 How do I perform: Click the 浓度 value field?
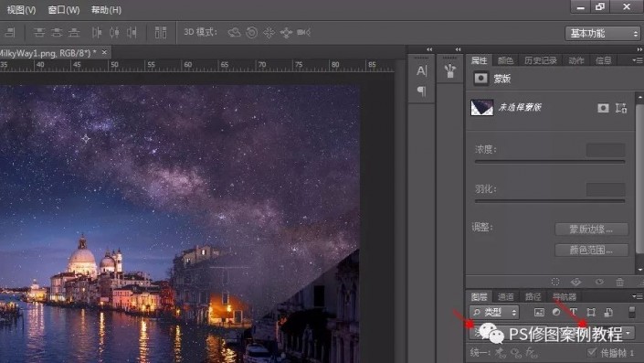click(x=606, y=150)
